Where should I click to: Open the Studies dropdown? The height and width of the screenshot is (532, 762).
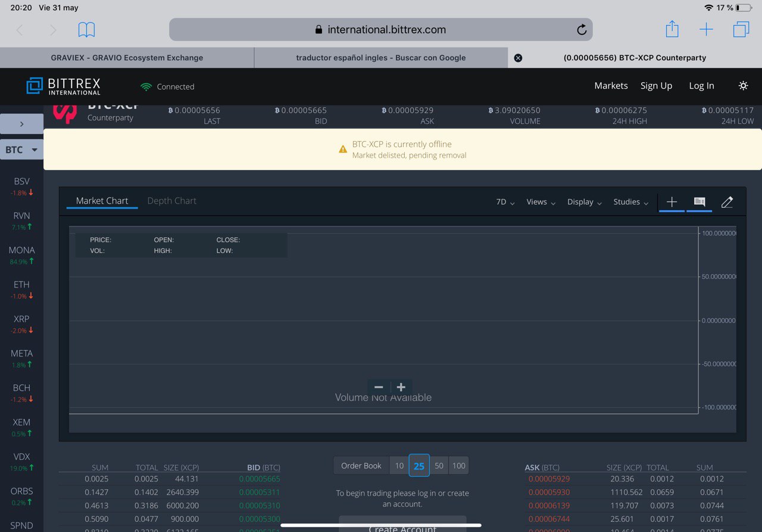coord(631,202)
